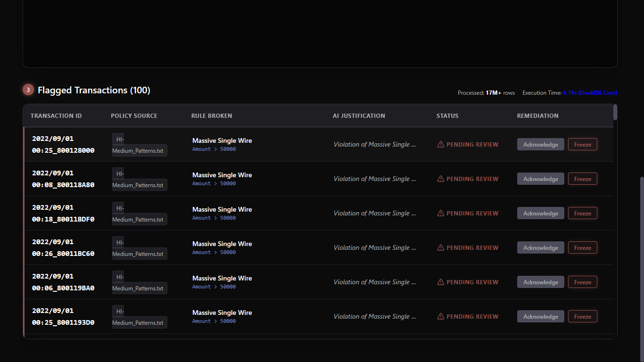Acknowledge transaction 00:18_80011BDF0
The image size is (644, 362).
pyautogui.click(x=540, y=213)
